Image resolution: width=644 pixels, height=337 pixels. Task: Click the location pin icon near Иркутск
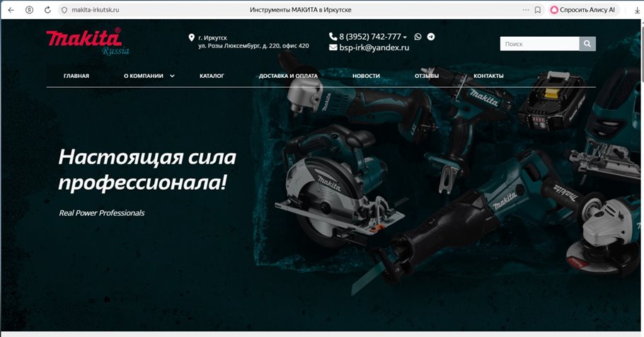[x=191, y=38]
